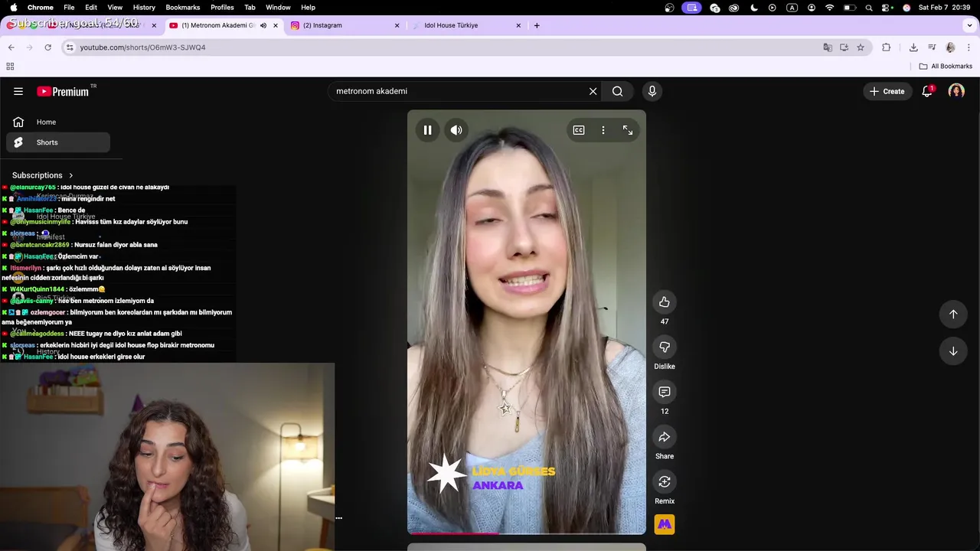Toggle closed captions on the Short
The height and width of the screenshot is (551, 980).
coord(579,130)
